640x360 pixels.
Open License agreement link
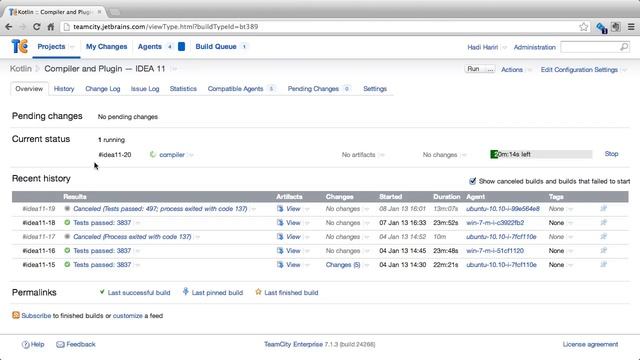click(590, 344)
